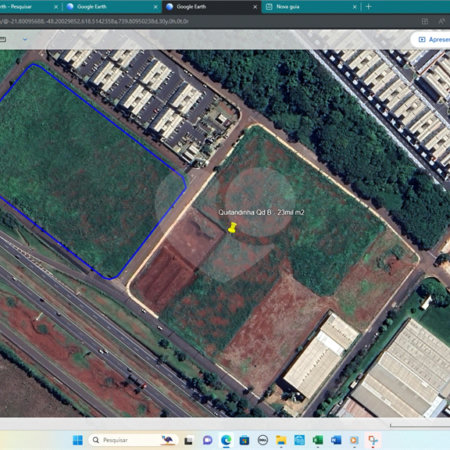Click the Apresentar button

click(x=432, y=40)
